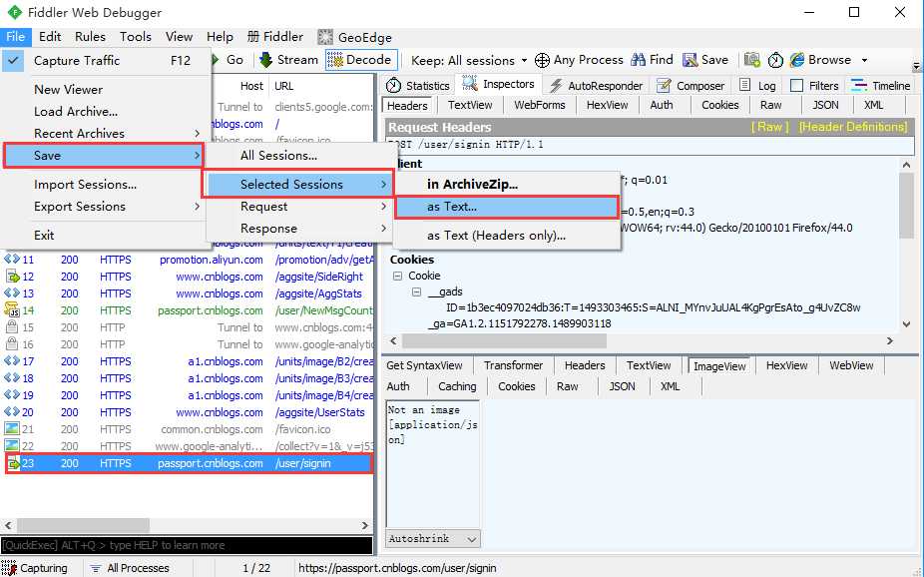Open the Tools menu
Image resolution: width=924 pixels, height=577 pixels.
tap(136, 37)
